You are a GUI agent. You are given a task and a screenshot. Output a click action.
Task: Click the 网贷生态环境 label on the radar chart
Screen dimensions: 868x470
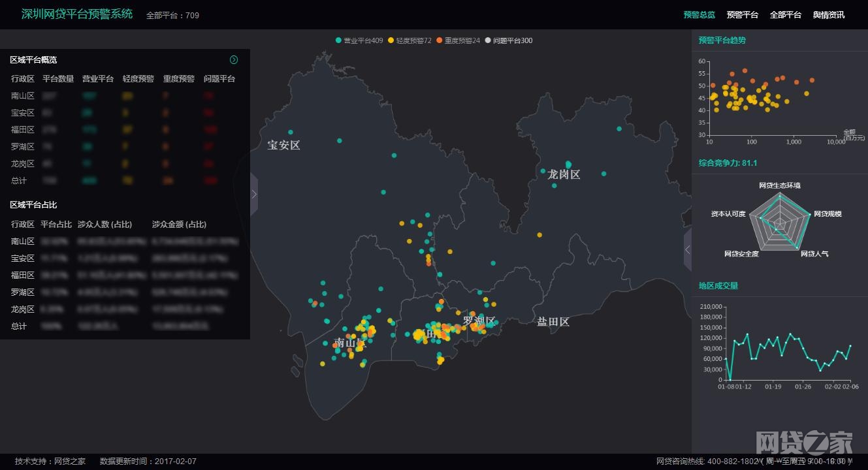[779, 185]
